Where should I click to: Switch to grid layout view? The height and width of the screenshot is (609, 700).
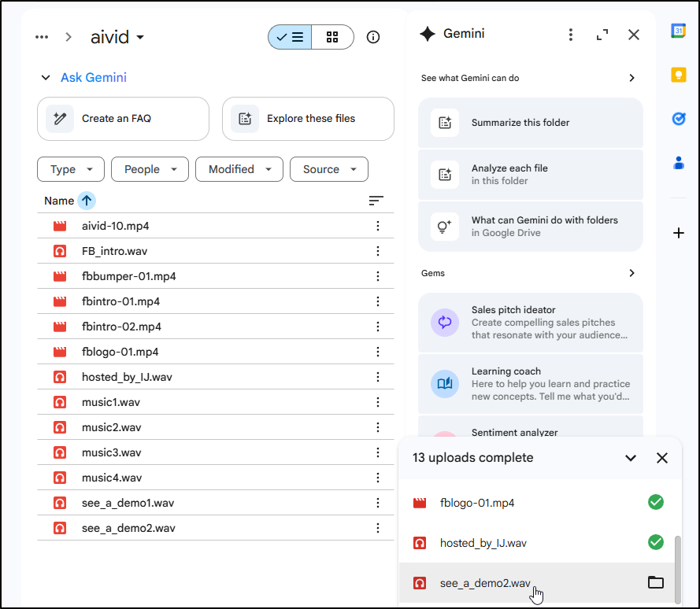[x=332, y=37]
